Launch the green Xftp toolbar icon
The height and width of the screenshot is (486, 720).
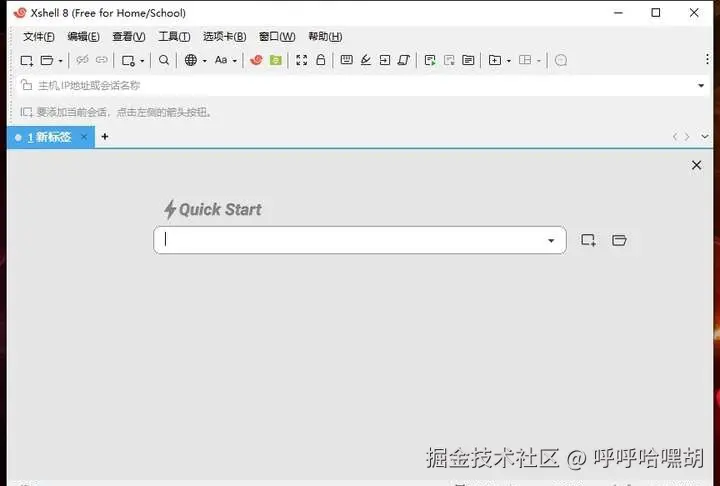(276, 60)
